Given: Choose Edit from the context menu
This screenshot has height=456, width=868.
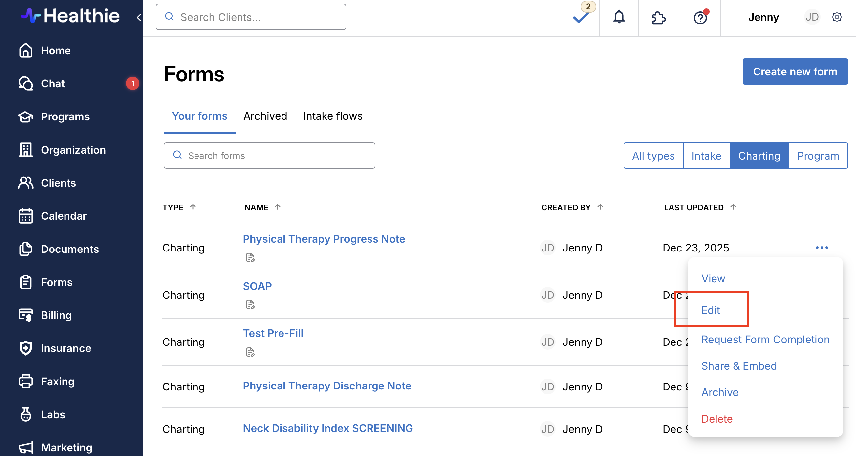Looking at the screenshot, I should click(x=711, y=310).
